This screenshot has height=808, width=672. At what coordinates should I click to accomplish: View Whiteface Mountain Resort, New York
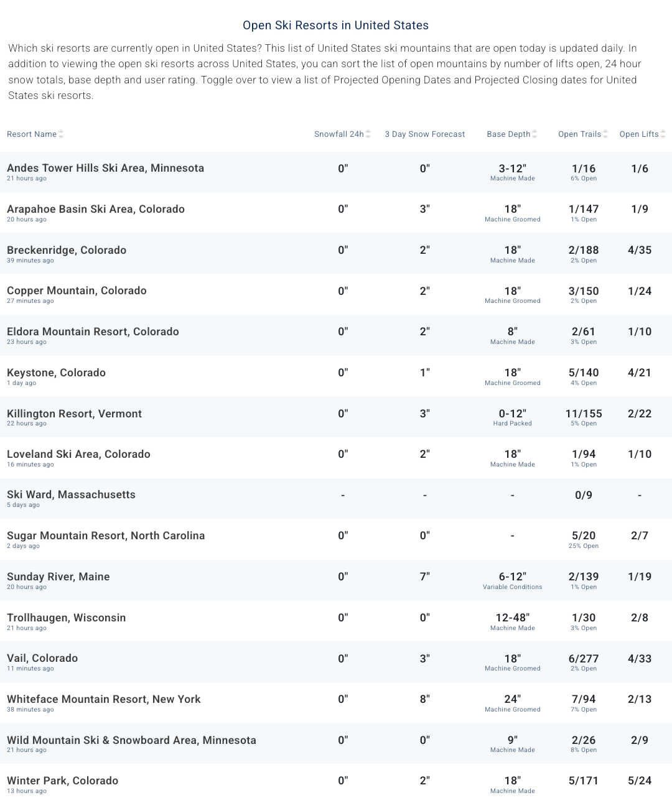(x=104, y=699)
